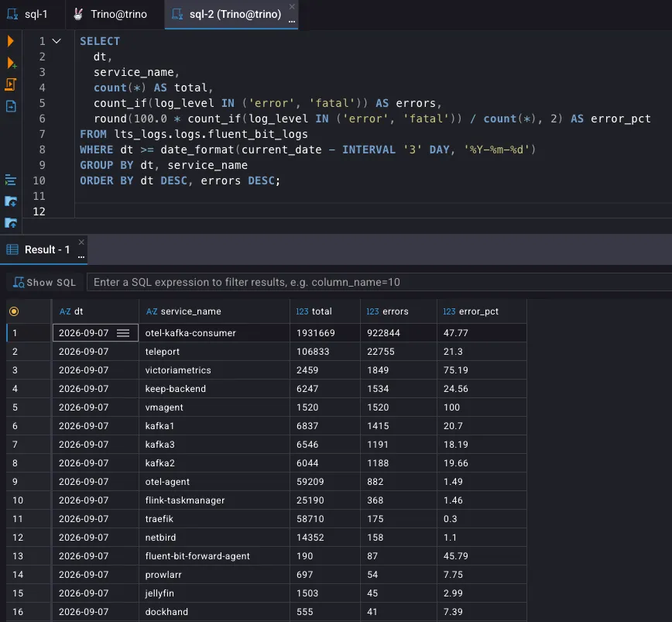The width and height of the screenshot is (672, 622).
Task: Close the sql-2 (Trino@trino) tab
Action: 292,6
